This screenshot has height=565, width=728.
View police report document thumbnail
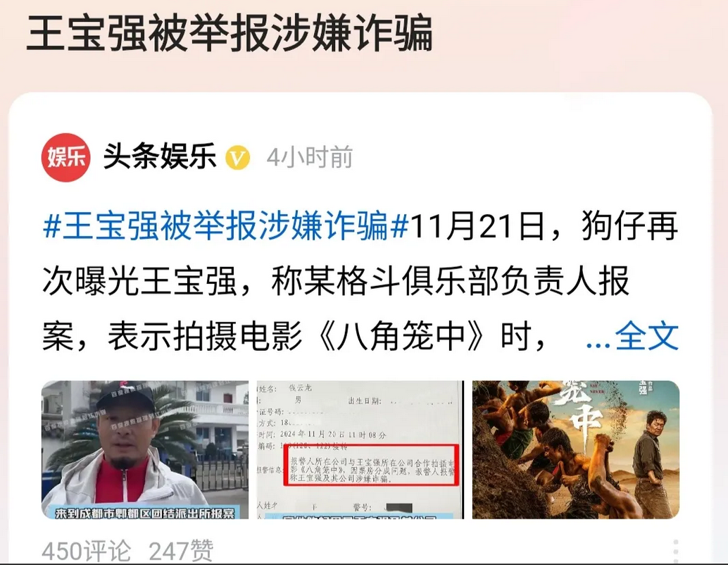point(360,449)
